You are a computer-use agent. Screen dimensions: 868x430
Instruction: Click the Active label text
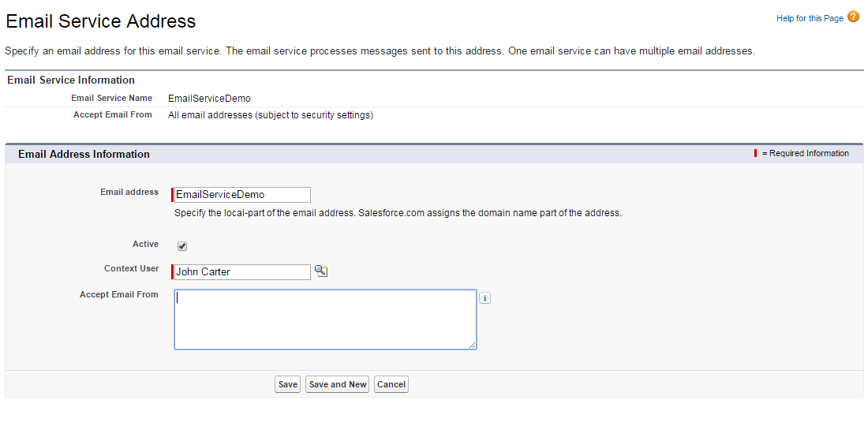click(145, 245)
